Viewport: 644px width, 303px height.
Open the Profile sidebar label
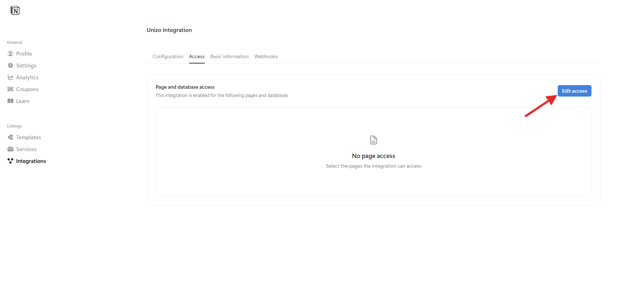[24, 53]
